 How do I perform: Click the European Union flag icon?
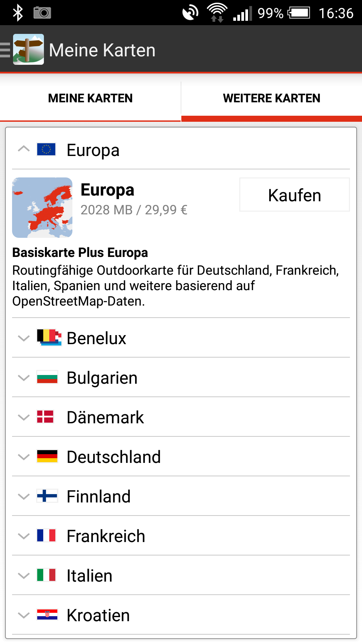(x=46, y=149)
